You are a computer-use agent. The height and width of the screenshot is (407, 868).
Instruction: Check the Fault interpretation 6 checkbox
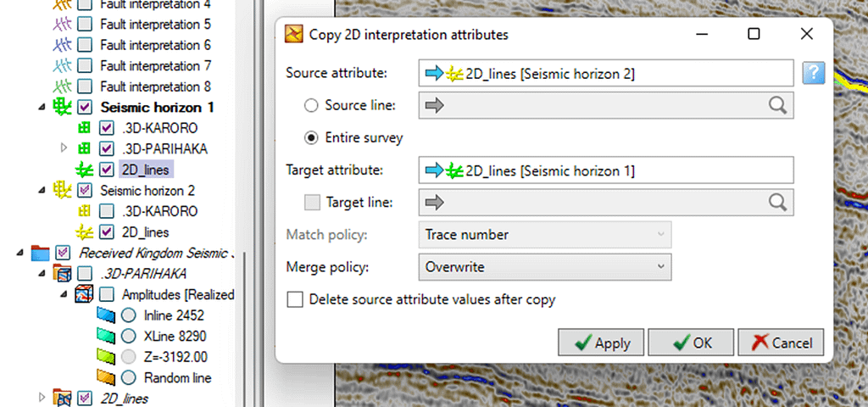point(84,45)
